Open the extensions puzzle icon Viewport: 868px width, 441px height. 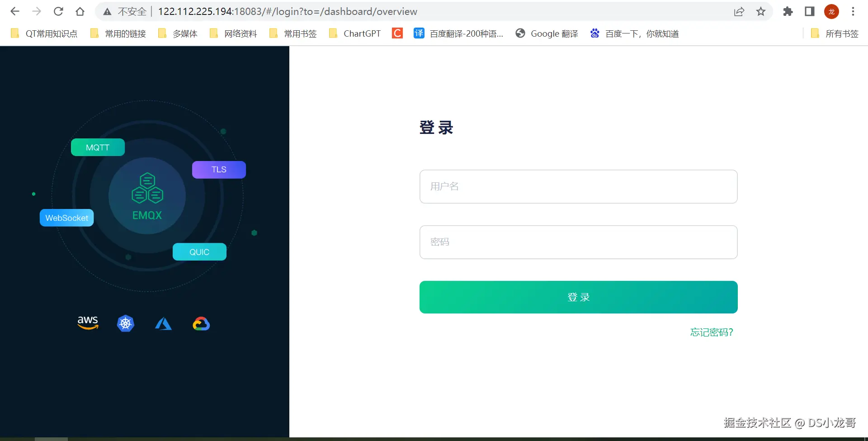click(788, 11)
